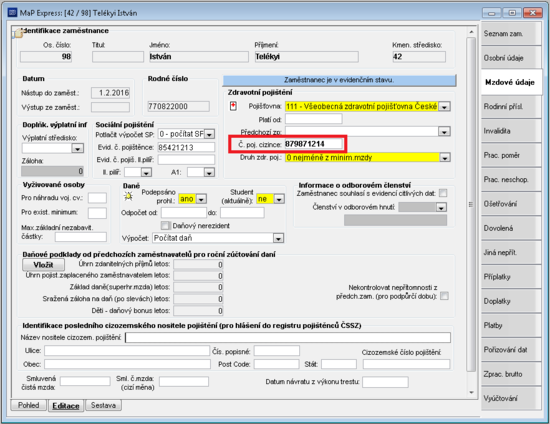Toggle Daňový nerezident checkbox

point(165,226)
